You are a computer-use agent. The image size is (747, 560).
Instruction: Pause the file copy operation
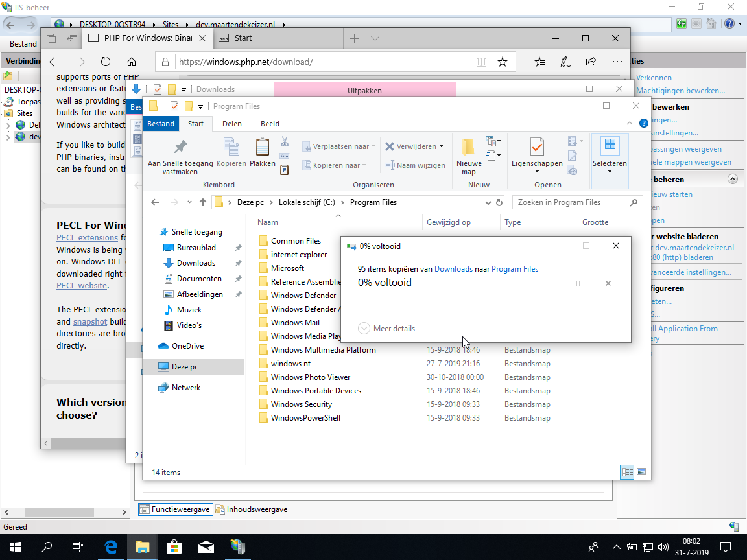point(578,283)
